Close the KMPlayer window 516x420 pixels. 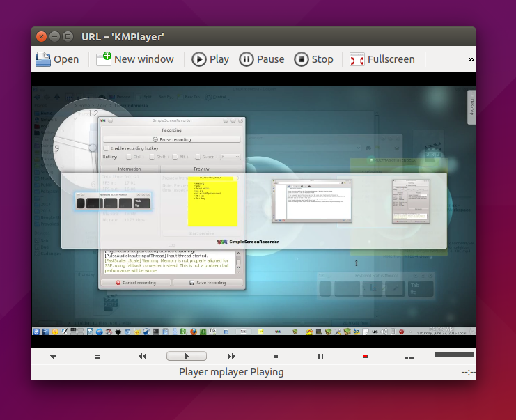click(x=42, y=36)
